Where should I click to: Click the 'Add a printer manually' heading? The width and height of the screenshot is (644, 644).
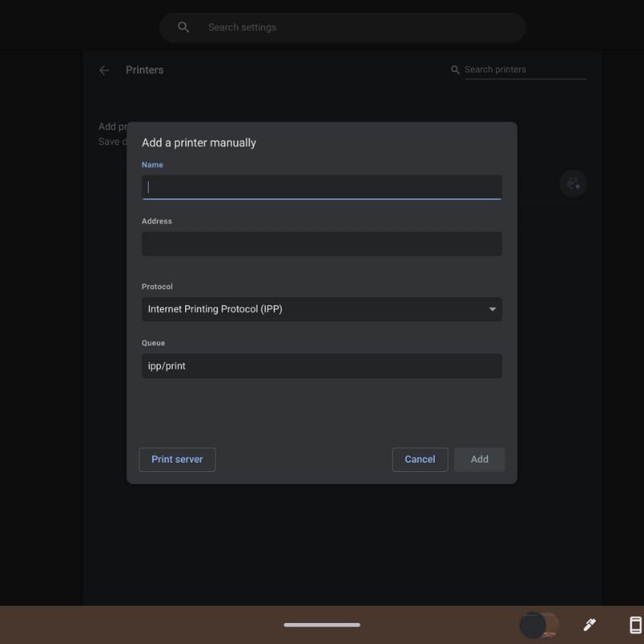tap(199, 143)
